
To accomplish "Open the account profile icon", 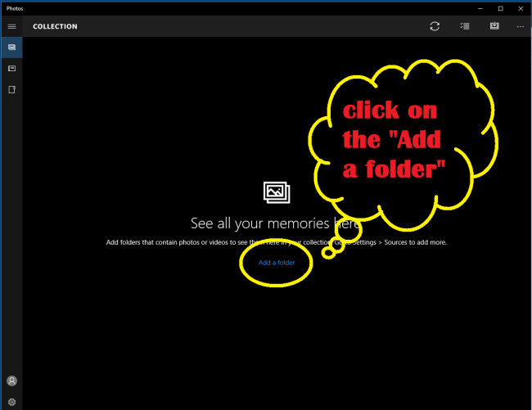I will (x=12, y=381).
